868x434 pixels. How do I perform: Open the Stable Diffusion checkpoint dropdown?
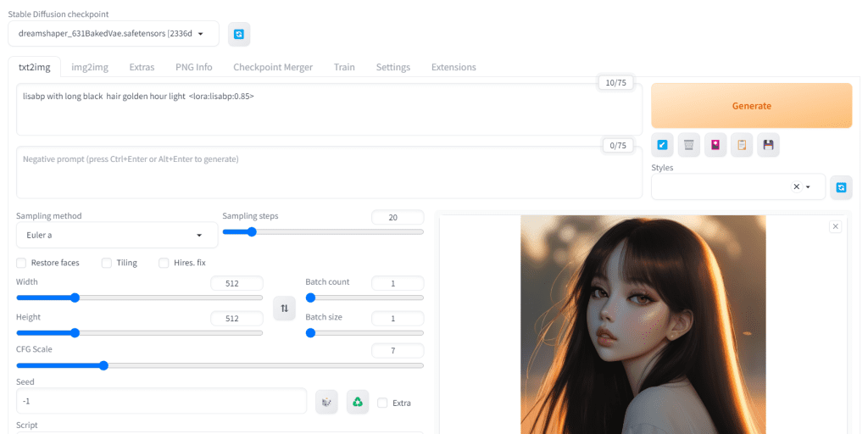(114, 34)
